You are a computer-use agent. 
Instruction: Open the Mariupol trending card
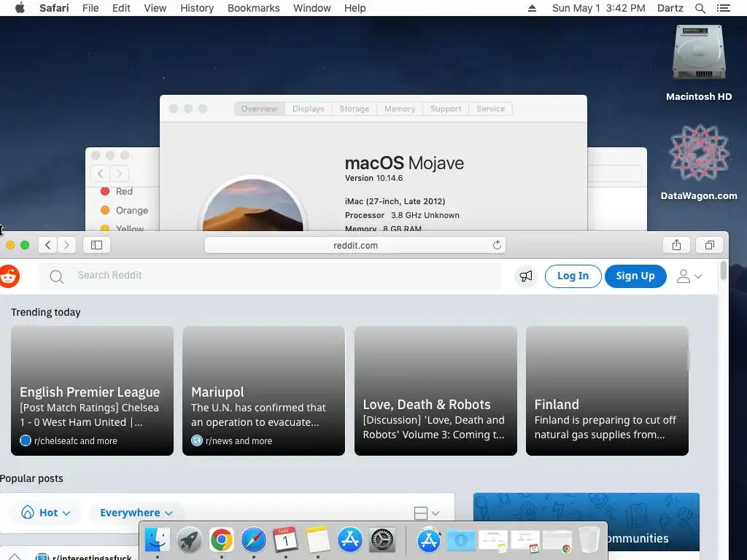point(263,391)
